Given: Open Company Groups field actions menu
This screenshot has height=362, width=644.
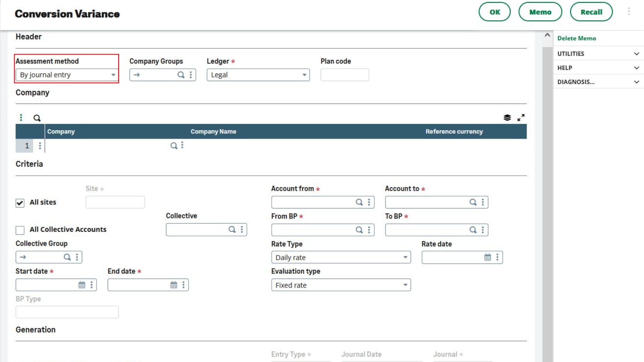Looking at the screenshot, I should pyautogui.click(x=191, y=75).
